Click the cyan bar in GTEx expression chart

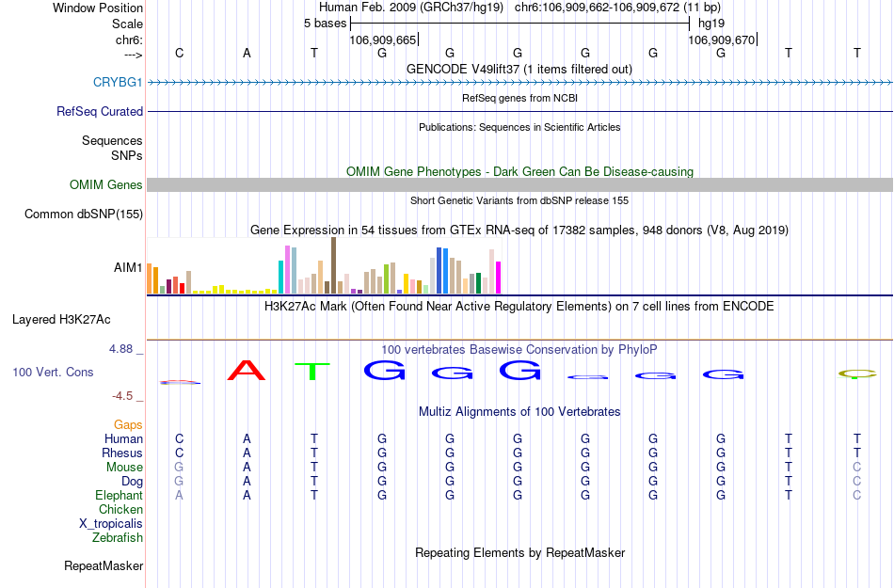[x=281, y=277]
